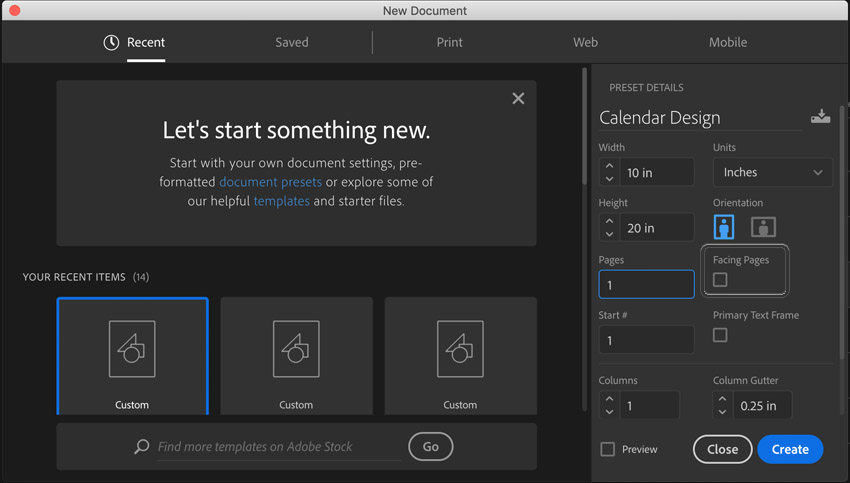The image size is (850, 483).
Task: Click the recent items list scrollbar
Action: point(584,126)
